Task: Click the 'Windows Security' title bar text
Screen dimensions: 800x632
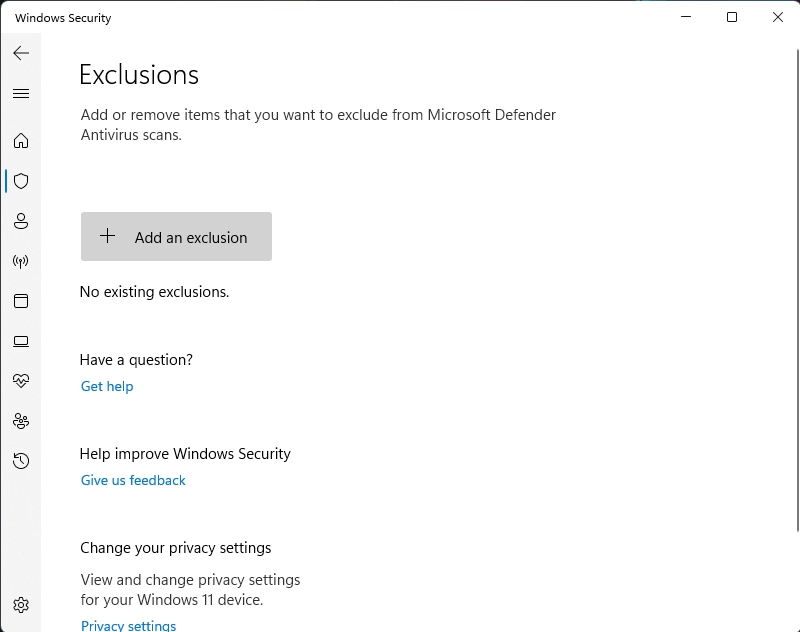Action: [63, 18]
